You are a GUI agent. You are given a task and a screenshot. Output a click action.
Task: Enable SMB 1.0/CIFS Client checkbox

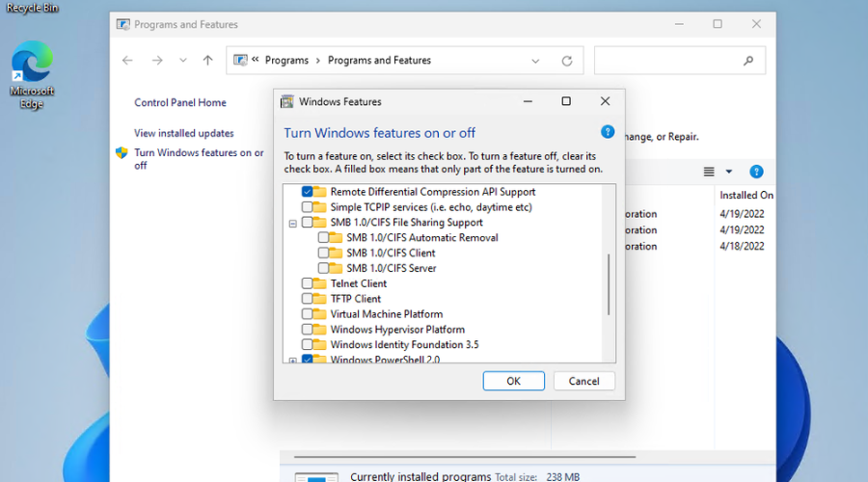pos(323,253)
